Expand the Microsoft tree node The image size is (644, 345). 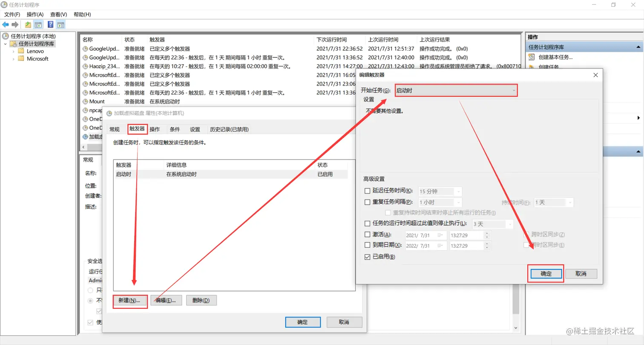click(x=13, y=59)
